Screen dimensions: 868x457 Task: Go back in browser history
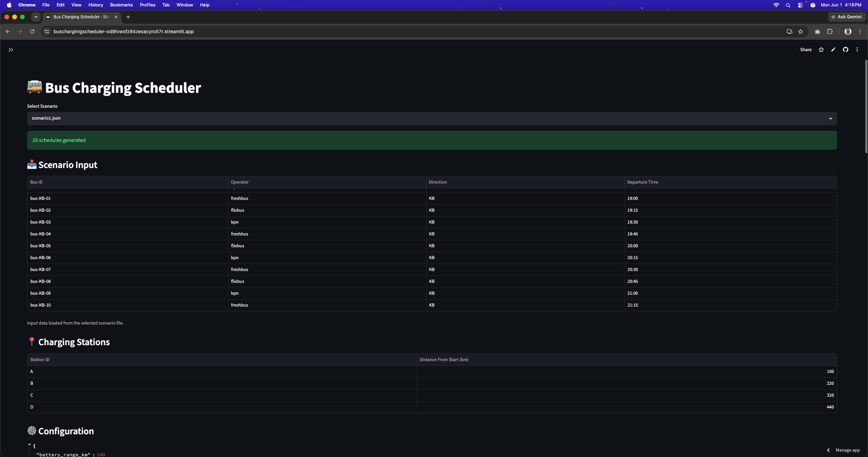click(x=8, y=32)
